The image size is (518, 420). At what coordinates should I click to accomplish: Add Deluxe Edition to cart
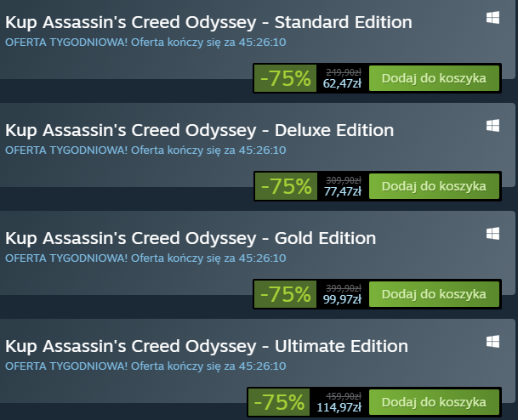[x=434, y=186]
